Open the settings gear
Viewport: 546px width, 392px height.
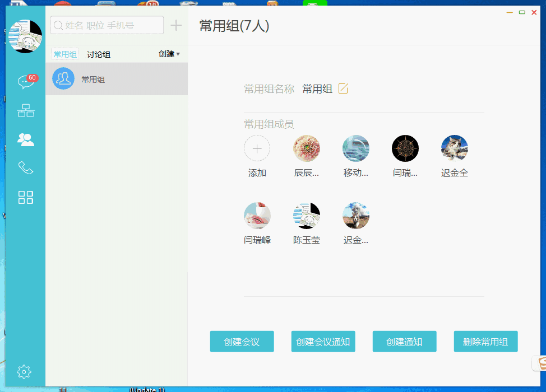pyautogui.click(x=24, y=371)
